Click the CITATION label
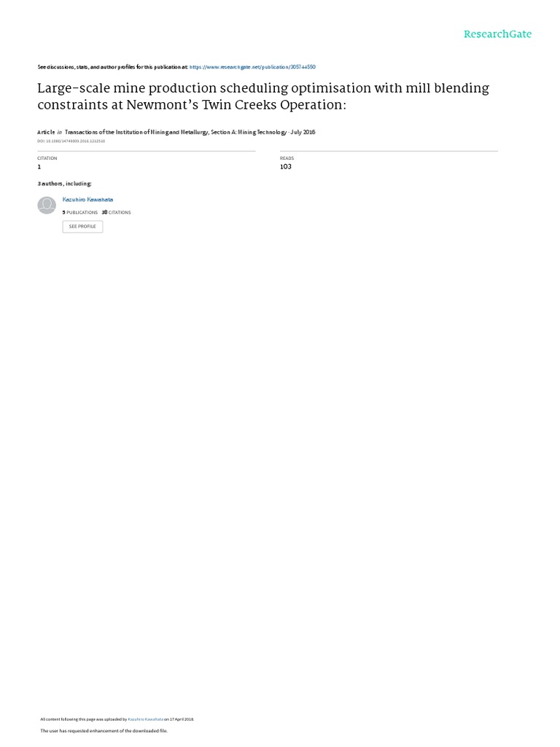560x747 pixels. [x=47, y=158]
